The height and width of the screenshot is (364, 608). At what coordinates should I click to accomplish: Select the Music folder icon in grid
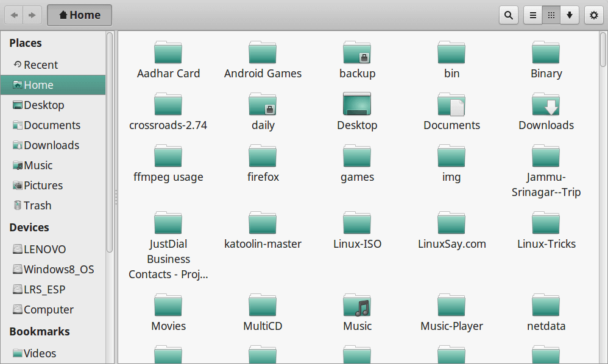[357, 313]
